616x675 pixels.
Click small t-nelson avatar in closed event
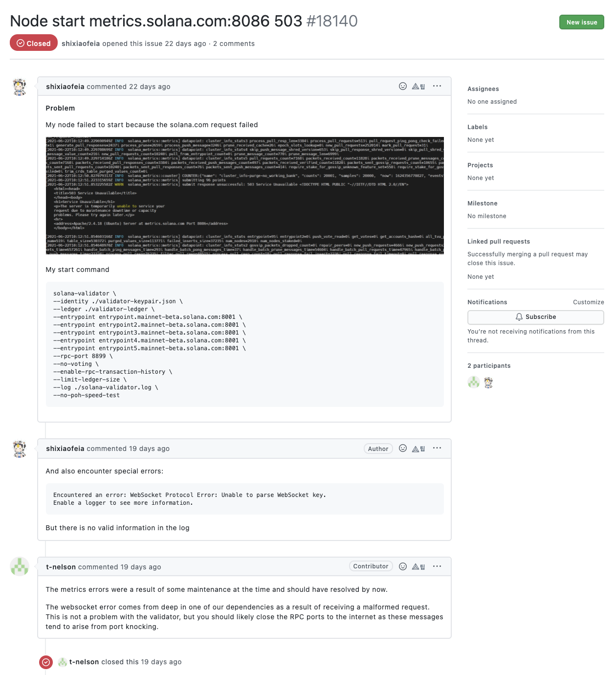63,662
